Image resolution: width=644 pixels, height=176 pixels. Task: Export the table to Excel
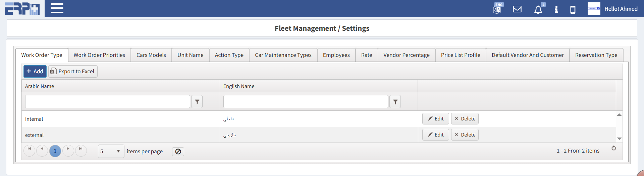(x=73, y=71)
